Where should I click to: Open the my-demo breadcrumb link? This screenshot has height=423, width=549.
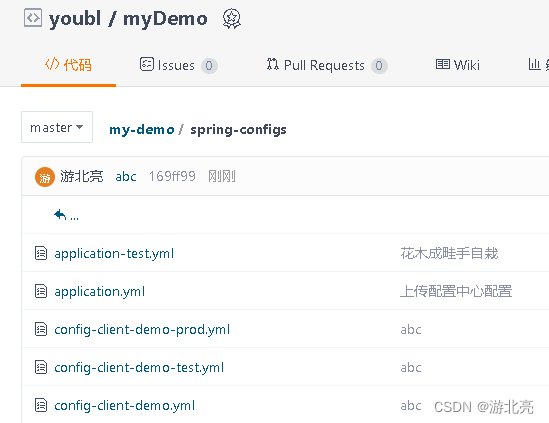pyautogui.click(x=142, y=130)
